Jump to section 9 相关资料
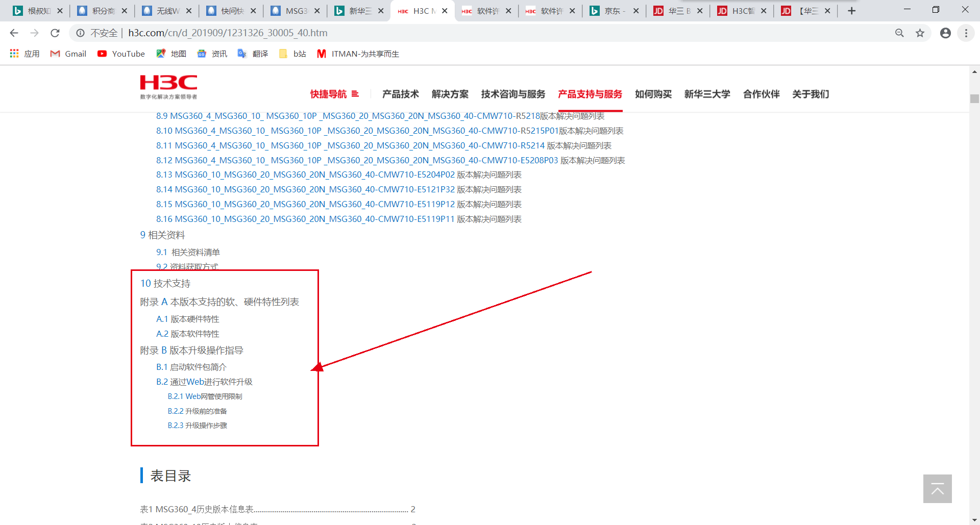 163,235
